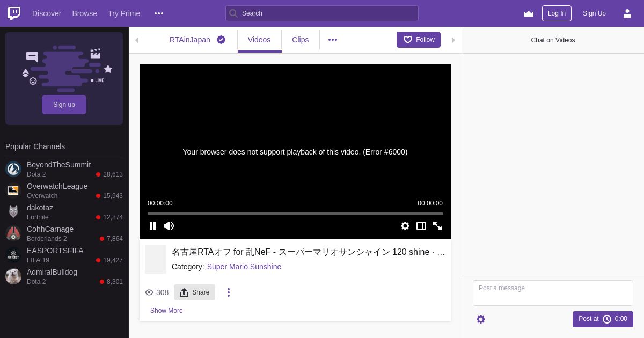
Task: Click Post at 0:00 button
Action: (603, 319)
